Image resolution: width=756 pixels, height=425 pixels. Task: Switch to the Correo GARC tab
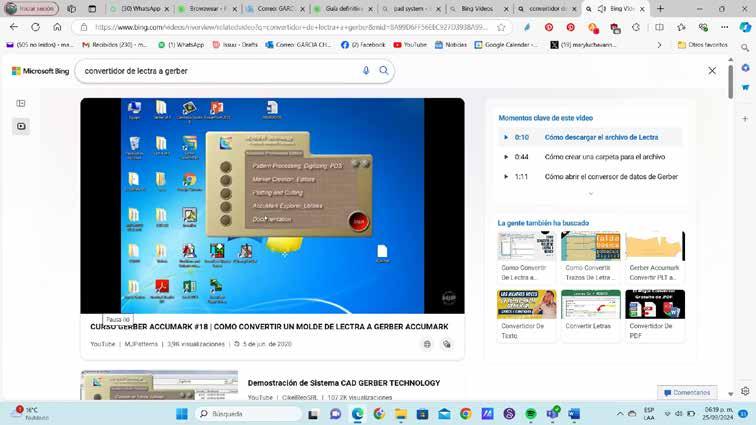(x=276, y=9)
